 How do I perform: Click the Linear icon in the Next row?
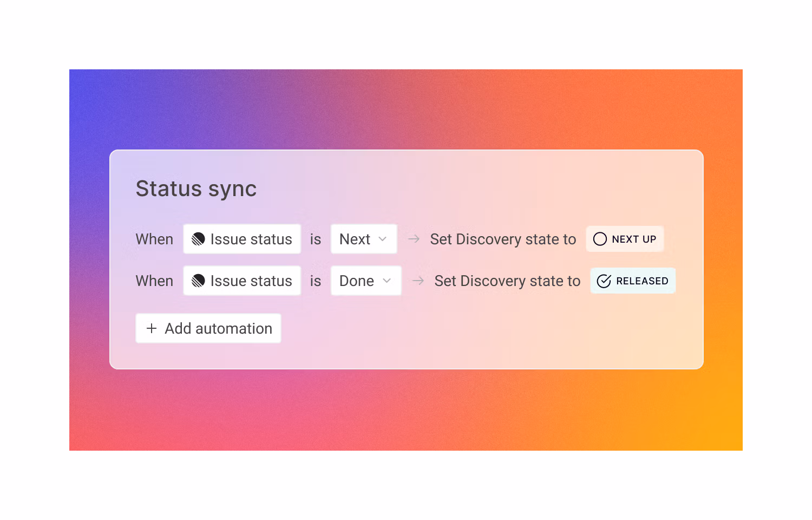coord(199,239)
